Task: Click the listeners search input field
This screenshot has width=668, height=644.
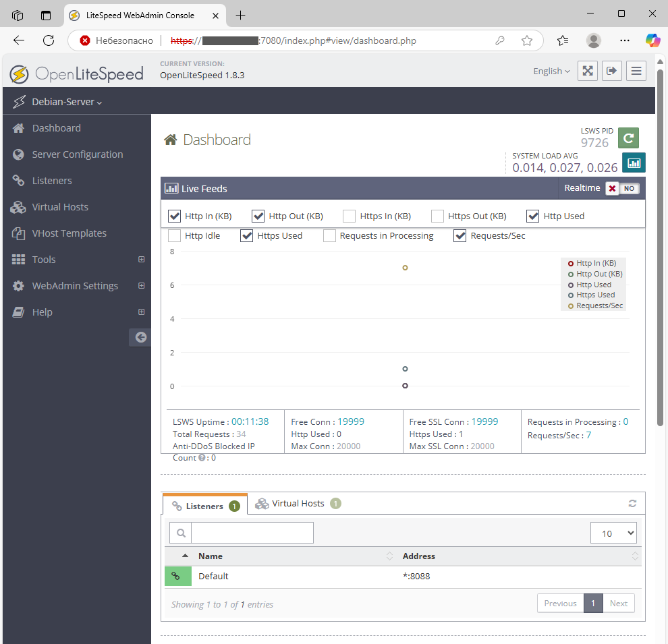Action: coord(252,533)
